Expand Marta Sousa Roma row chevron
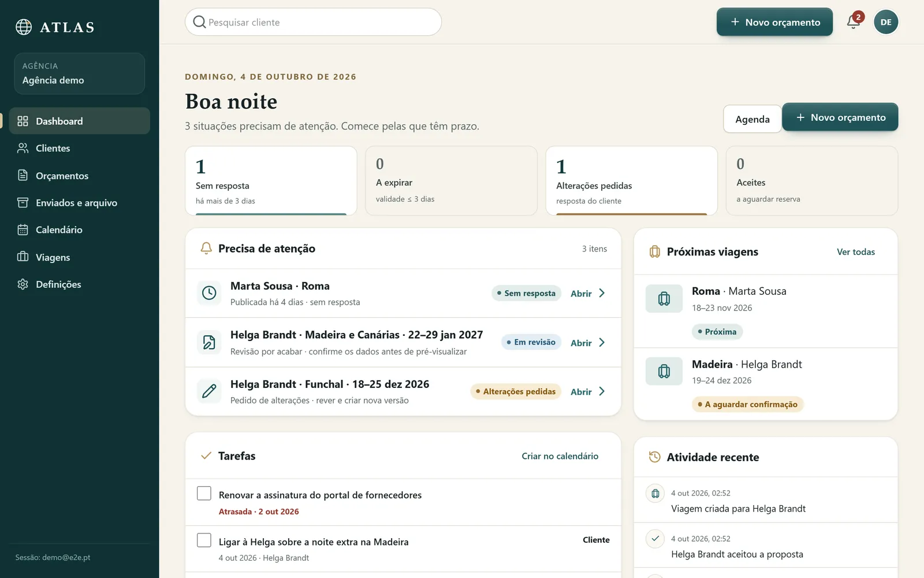This screenshot has width=924, height=578. click(x=602, y=293)
